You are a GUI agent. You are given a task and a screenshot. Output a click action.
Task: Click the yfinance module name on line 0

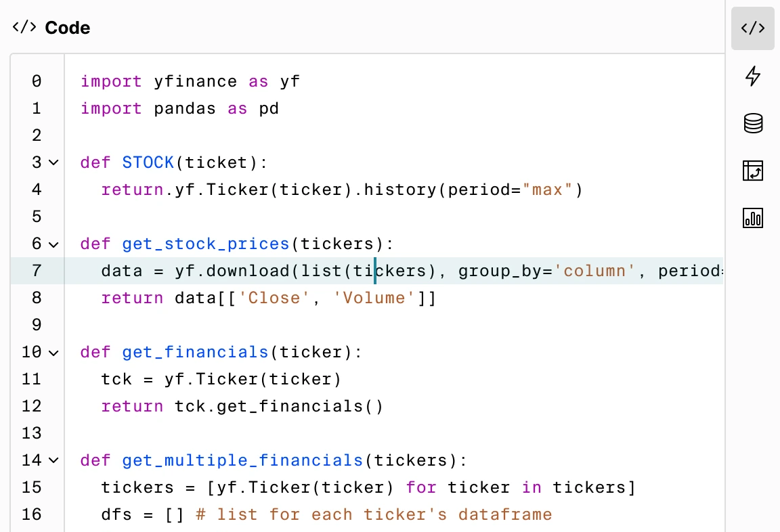pos(195,81)
